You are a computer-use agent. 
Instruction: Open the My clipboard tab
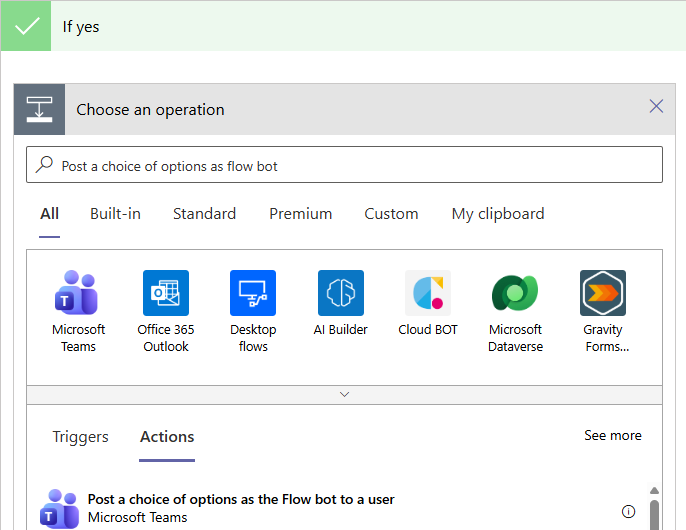498,214
